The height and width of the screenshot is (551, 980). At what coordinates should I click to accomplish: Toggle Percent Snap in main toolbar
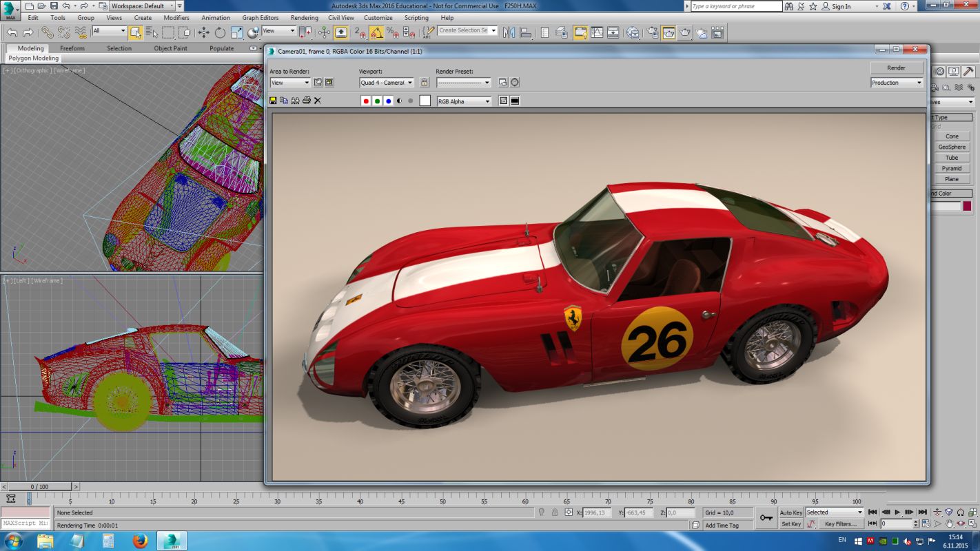(392, 32)
